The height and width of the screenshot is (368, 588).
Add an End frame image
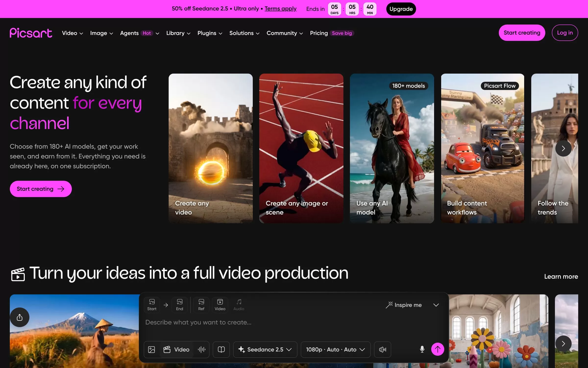(180, 305)
